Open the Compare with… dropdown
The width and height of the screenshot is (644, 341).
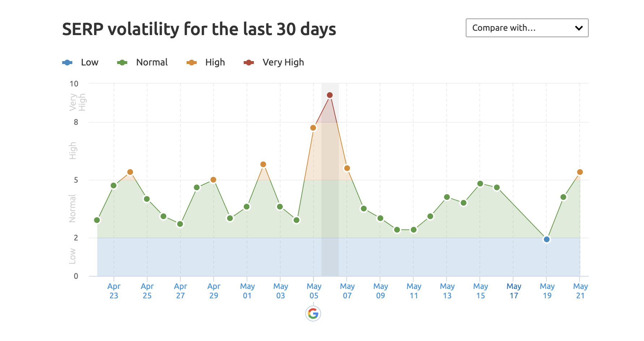pyautogui.click(x=527, y=28)
